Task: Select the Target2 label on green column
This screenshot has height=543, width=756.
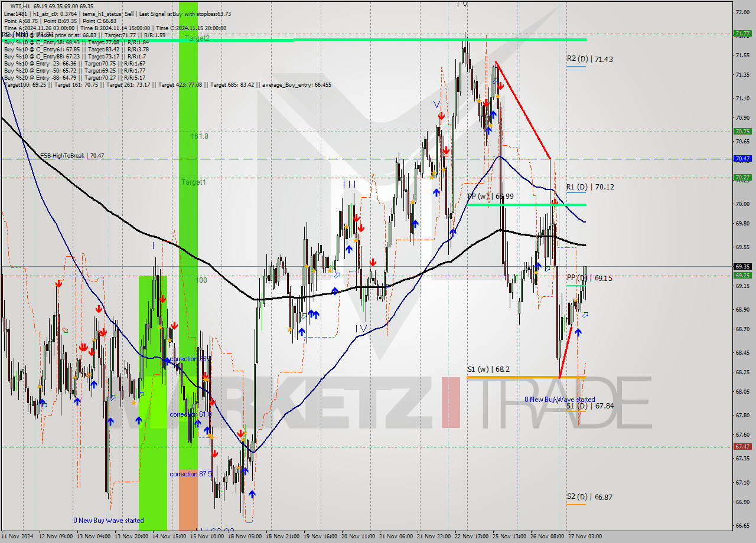Action: [x=197, y=38]
